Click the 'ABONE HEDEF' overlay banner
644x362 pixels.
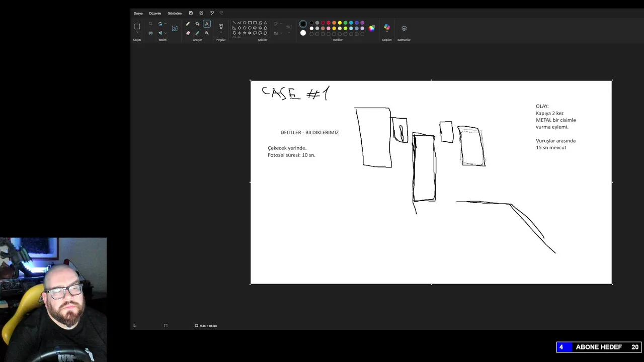click(599, 347)
